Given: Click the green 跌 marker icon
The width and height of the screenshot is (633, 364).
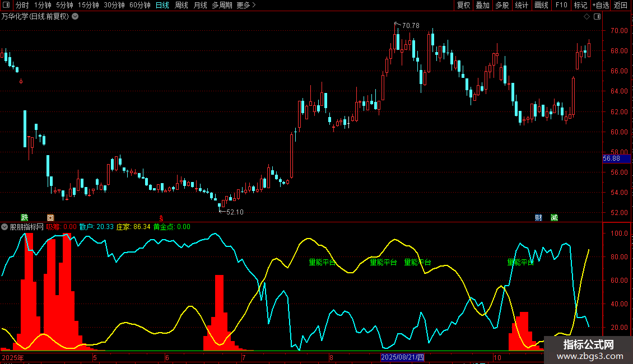Looking at the screenshot, I should click(25, 217).
